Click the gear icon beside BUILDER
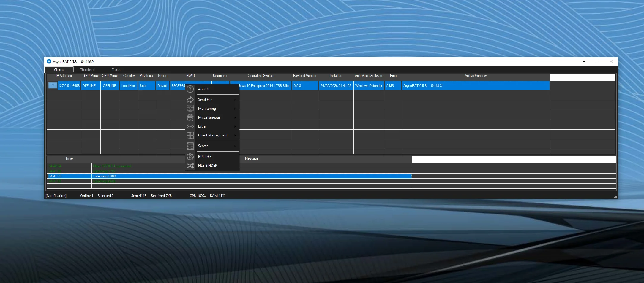Viewport: 644px width, 283px height. coord(190,157)
